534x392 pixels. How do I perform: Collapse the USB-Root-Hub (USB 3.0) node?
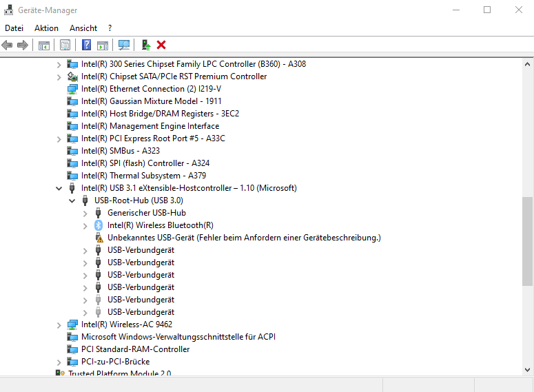pyautogui.click(x=72, y=200)
